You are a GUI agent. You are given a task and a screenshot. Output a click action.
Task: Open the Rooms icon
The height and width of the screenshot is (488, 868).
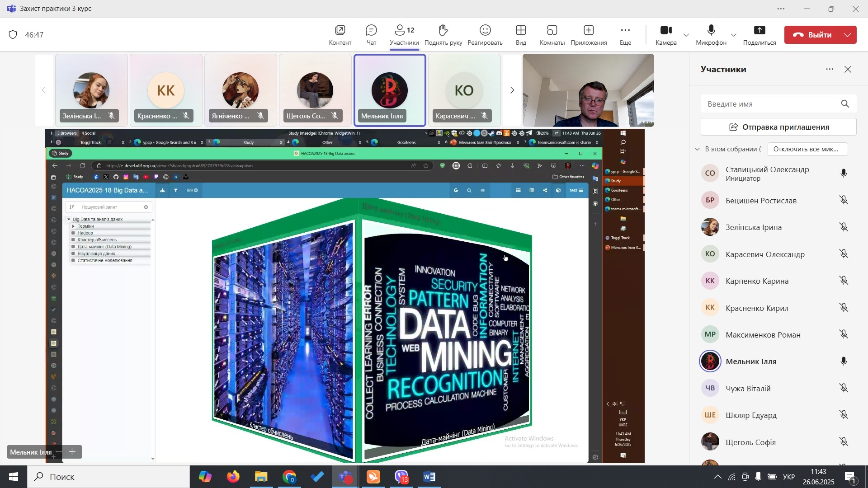(x=552, y=31)
